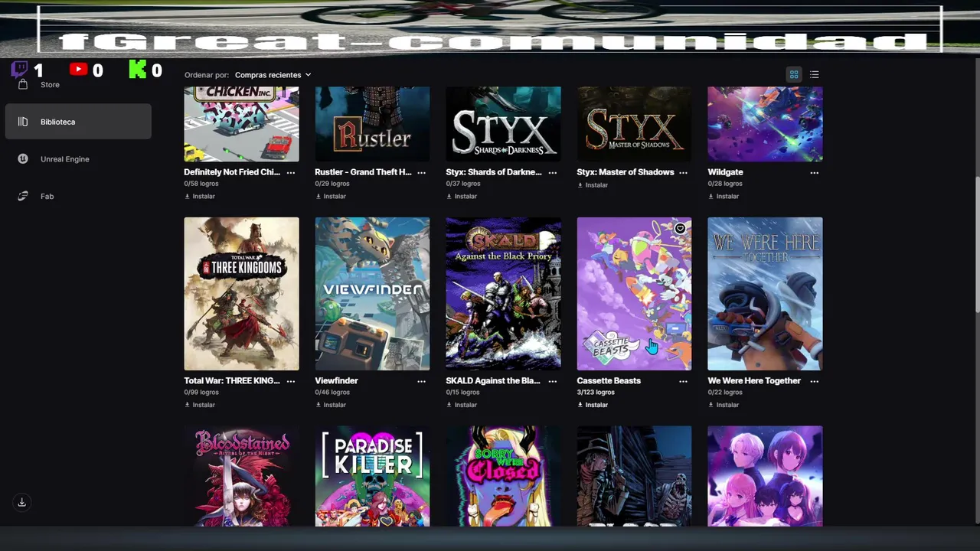Image resolution: width=980 pixels, height=551 pixels.
Task: Switch to grid view
Action: click(x=794, y=74)
